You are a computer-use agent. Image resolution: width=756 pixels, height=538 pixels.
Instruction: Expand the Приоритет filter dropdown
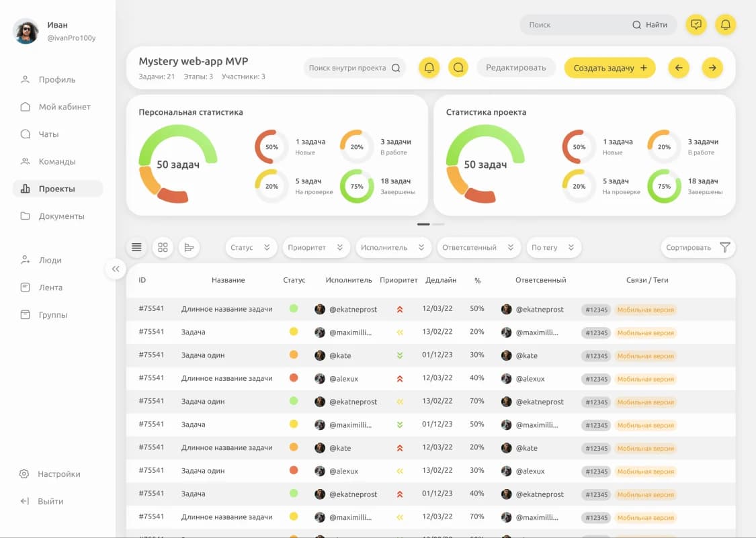tap(316, 247)
